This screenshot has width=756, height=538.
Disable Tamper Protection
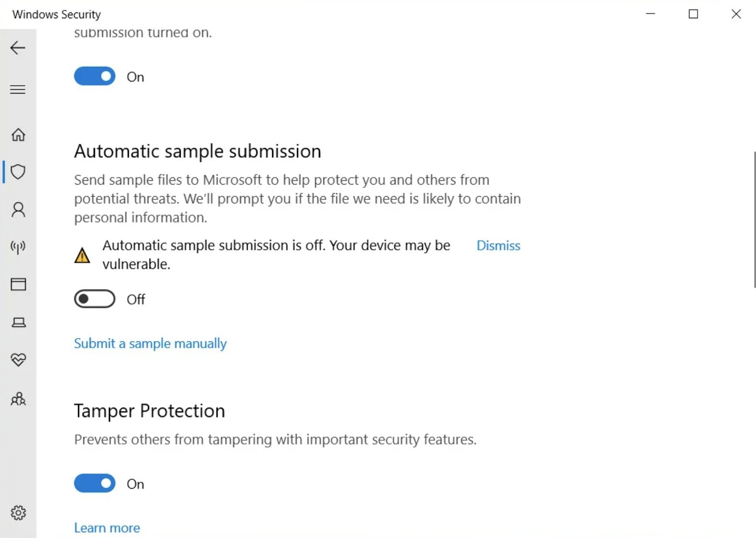(94, 483)
